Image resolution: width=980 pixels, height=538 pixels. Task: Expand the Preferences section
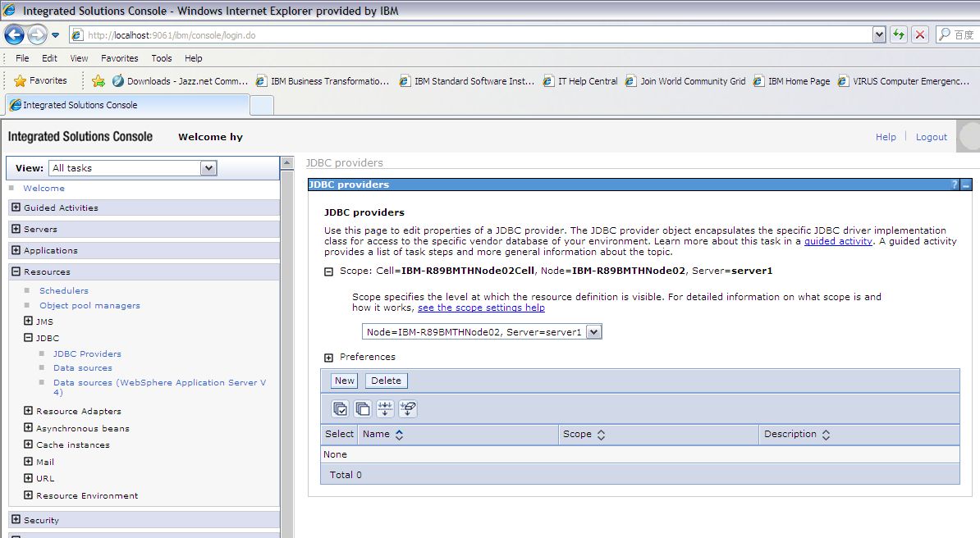pyautogui.click(x=329, y=358)
